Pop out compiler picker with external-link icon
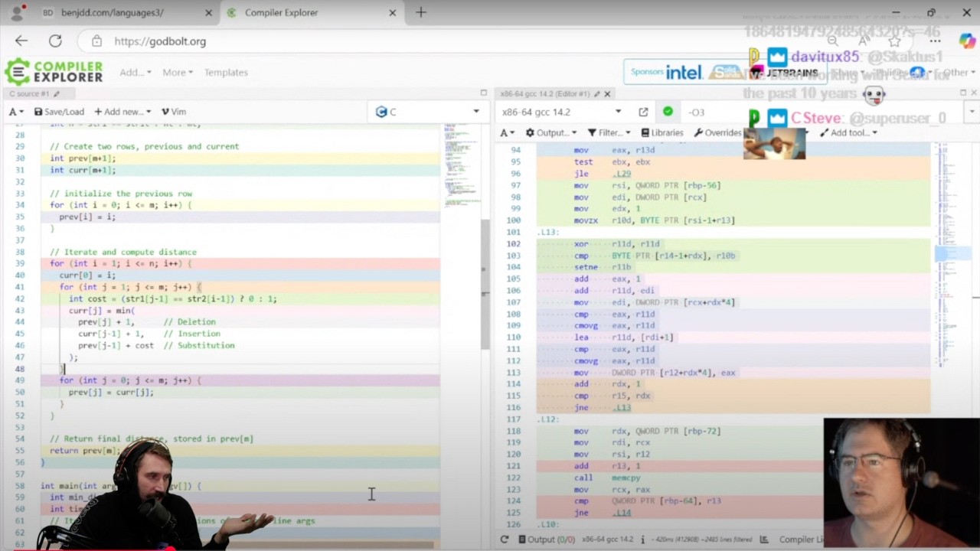The width and height of the screenshot is (980, 551). pos(643,112)
